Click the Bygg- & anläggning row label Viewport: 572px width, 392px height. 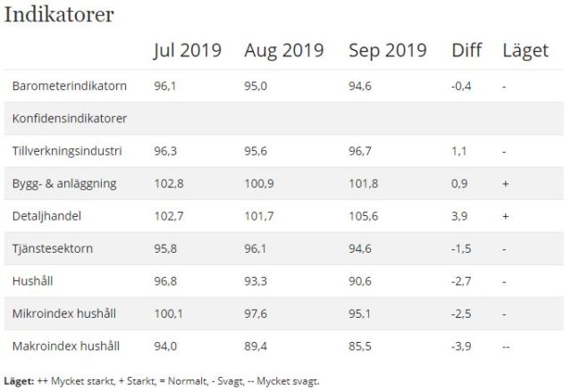tap(64, 183)
